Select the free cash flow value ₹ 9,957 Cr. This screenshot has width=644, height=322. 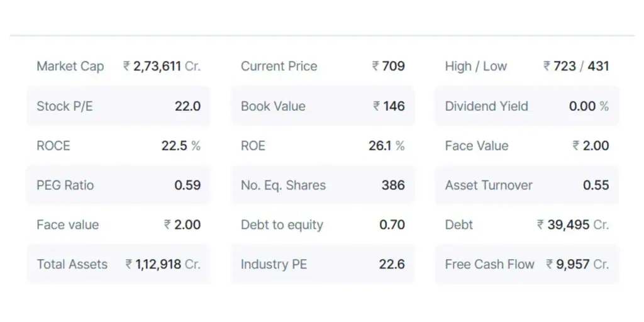pos(577,265)
